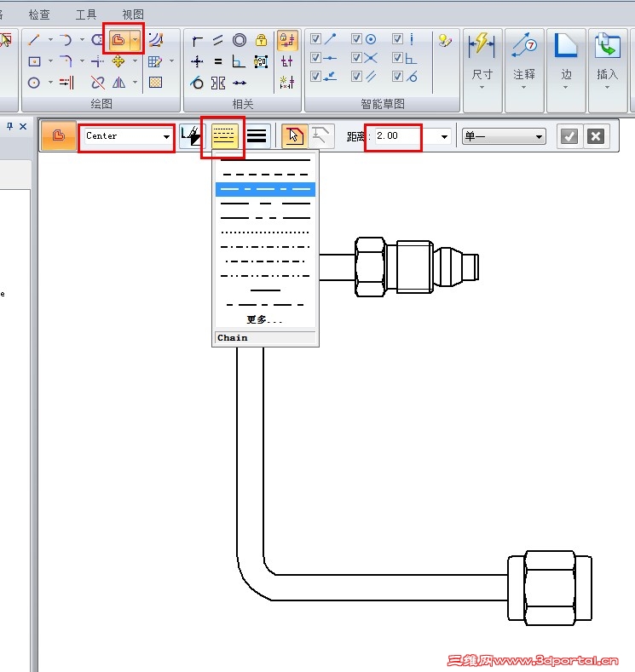Pin the left side panel
The height and width of the screenshot is (672, 635).
tap(10, 126)
